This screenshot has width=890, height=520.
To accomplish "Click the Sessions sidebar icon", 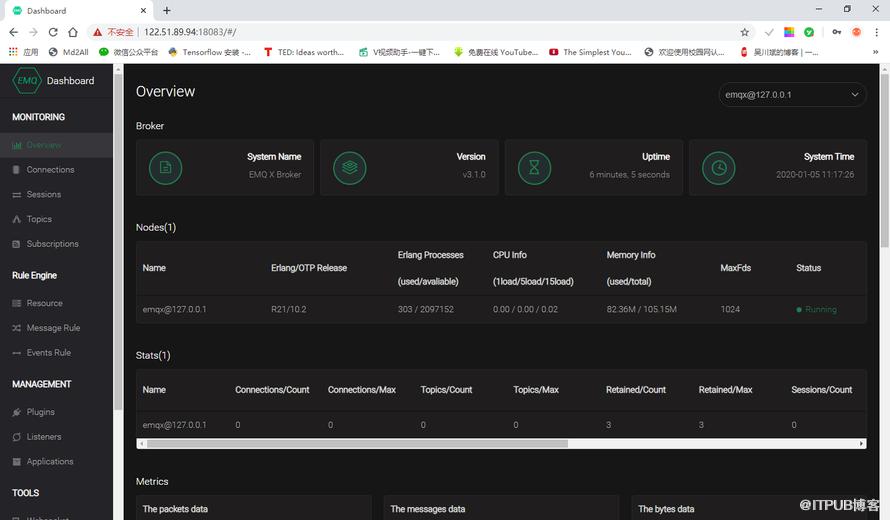I will 16,195.
